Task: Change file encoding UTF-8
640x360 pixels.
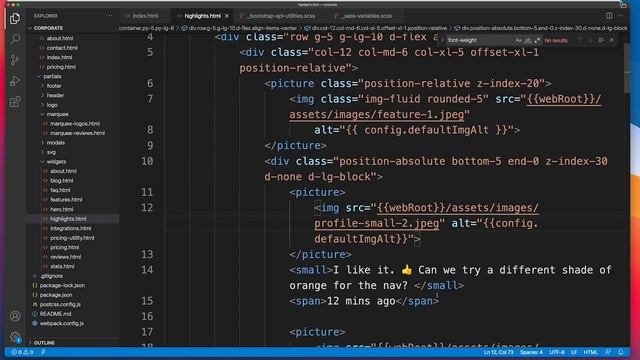Action: [x=557, y=352]
